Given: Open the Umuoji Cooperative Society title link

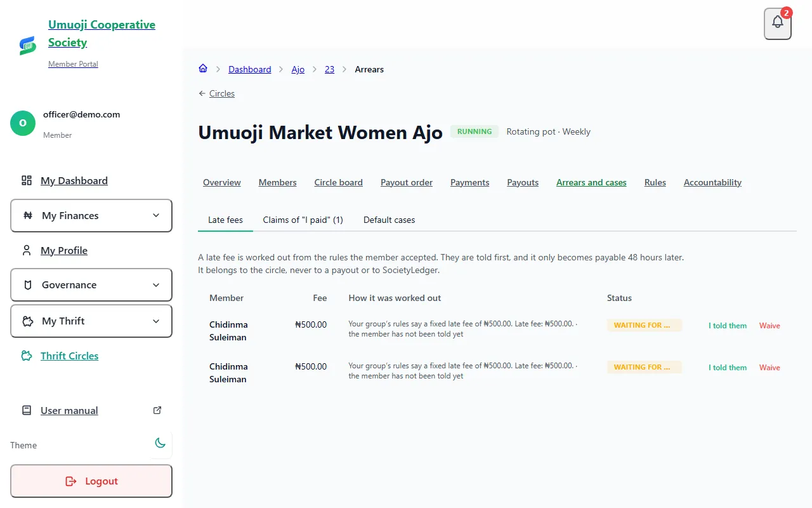Looking at the screenshot, I should click(101, 34).
